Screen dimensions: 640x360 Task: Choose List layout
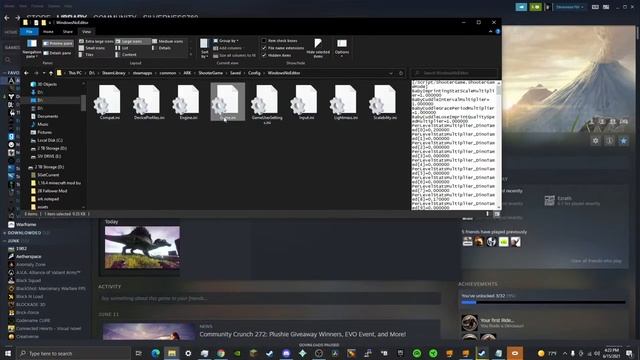(x=122, y=48)
